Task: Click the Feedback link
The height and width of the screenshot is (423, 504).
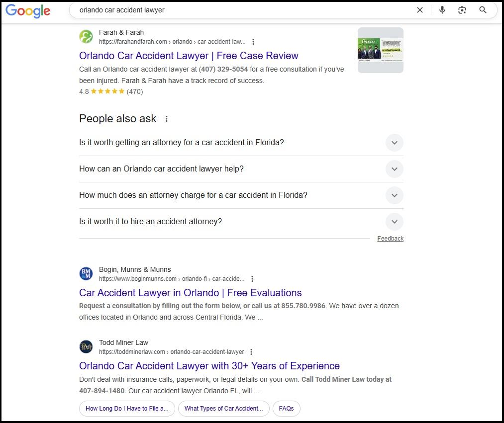Action: coord(390,238)
